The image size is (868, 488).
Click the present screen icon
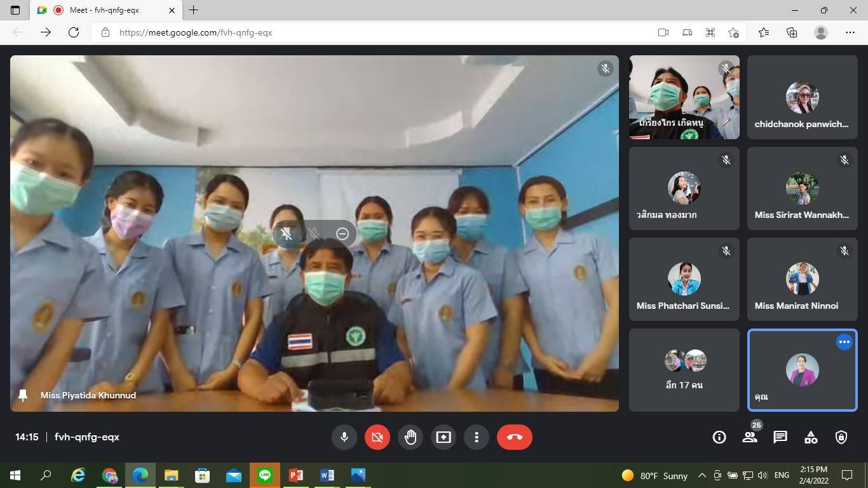(x=444, y=437)
